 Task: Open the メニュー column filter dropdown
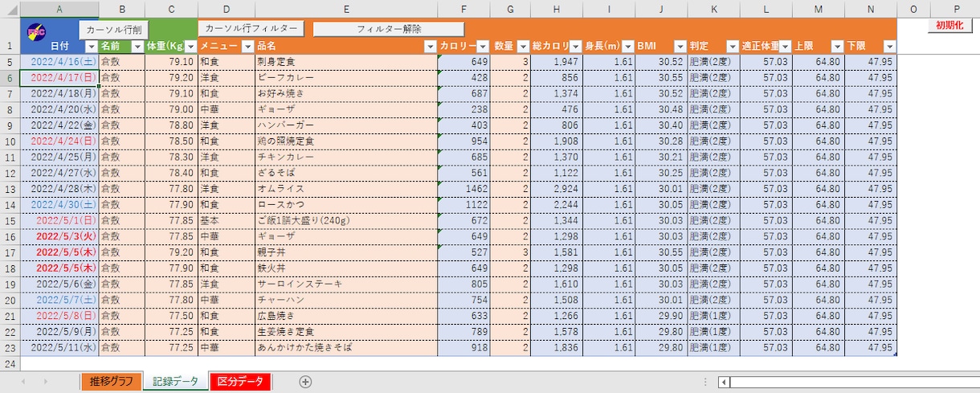(247, 47)
